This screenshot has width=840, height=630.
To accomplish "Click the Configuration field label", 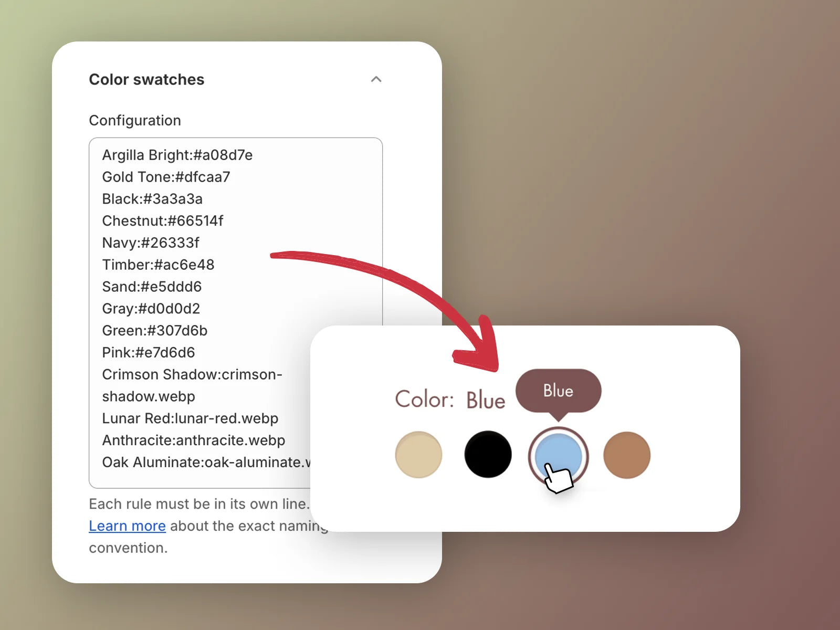I will pos(135,120).
